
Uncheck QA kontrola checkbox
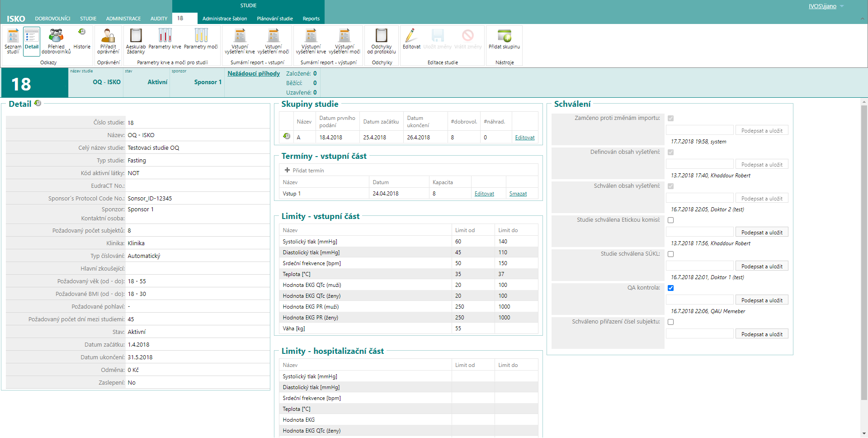pos(671,288)
